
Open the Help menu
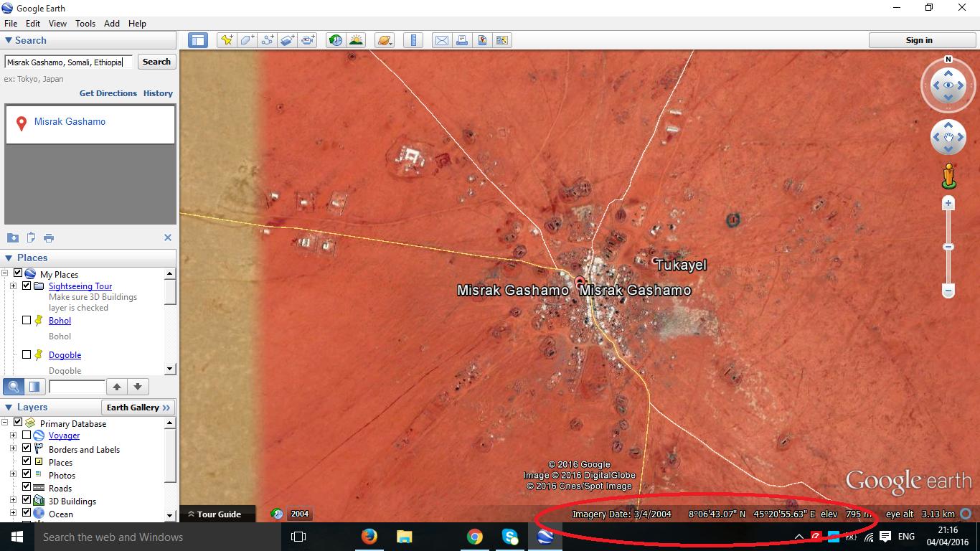click(x=137, y=24)
